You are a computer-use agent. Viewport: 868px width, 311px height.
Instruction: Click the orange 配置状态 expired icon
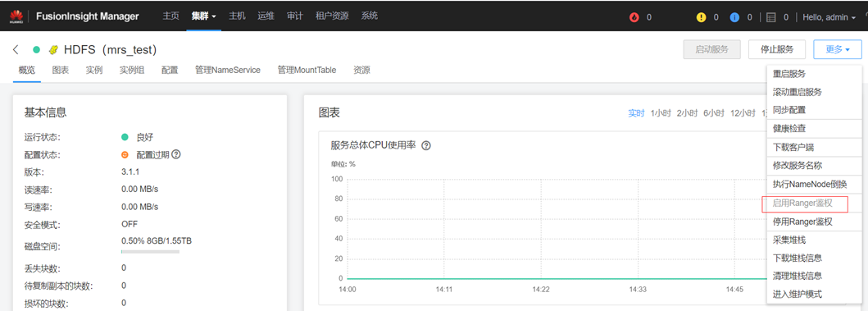125,154
